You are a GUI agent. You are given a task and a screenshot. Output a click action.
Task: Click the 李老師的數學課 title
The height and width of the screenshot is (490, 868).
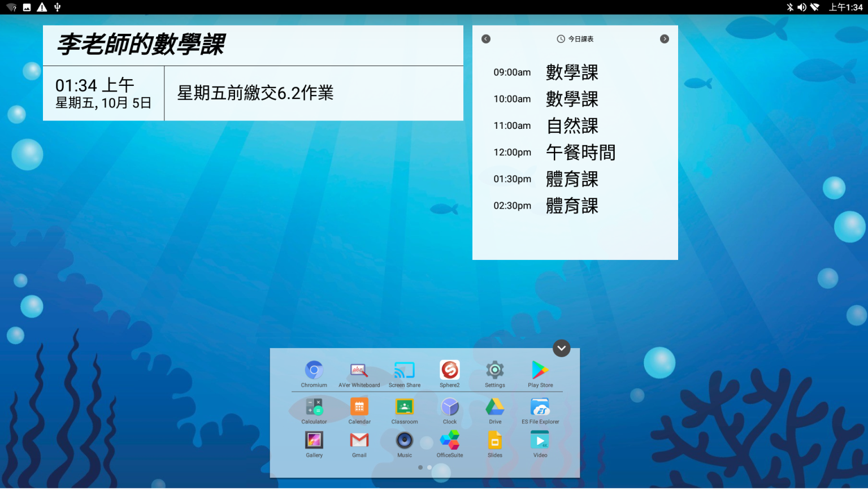click(x=141, y=44)
